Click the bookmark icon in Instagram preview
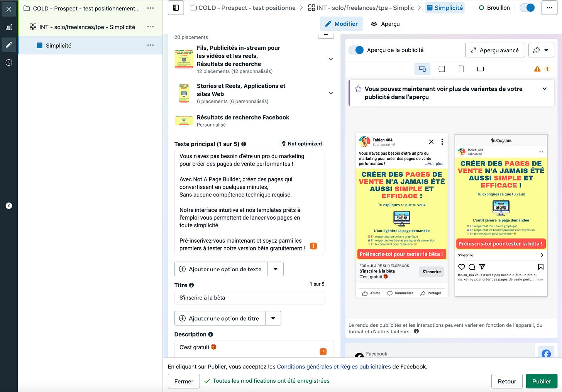Image resolution: width=562 pixels, height=392 pixels. pyautogui.click(x=541, y=267)
